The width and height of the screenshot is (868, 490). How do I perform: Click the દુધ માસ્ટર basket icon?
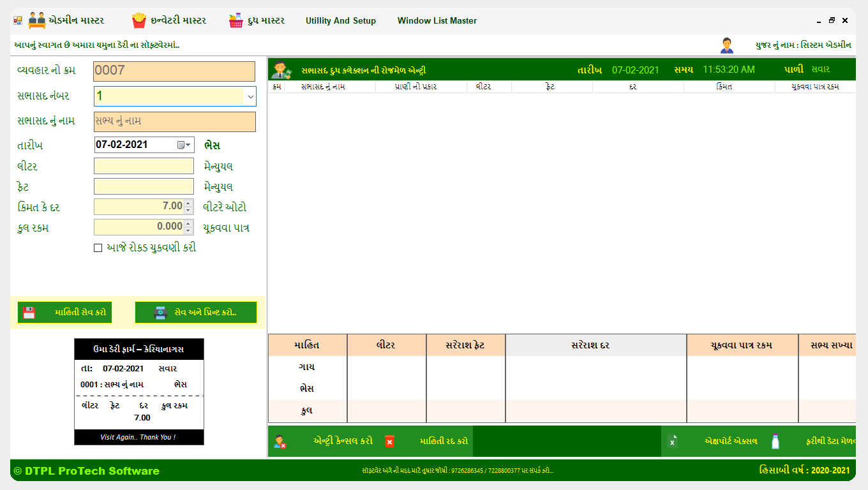coord(236,20)
